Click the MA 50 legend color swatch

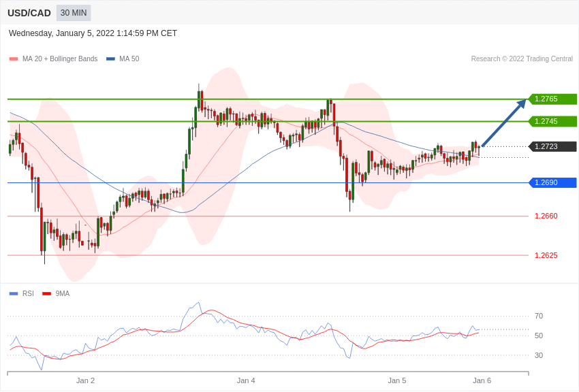click(110, 59)
